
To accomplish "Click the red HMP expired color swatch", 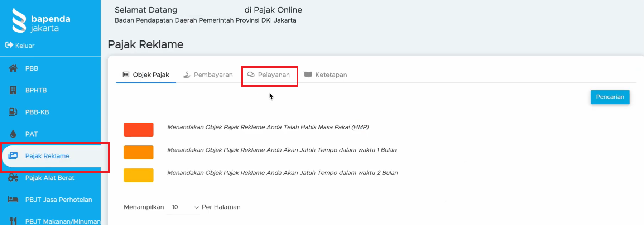I will 139,129.
